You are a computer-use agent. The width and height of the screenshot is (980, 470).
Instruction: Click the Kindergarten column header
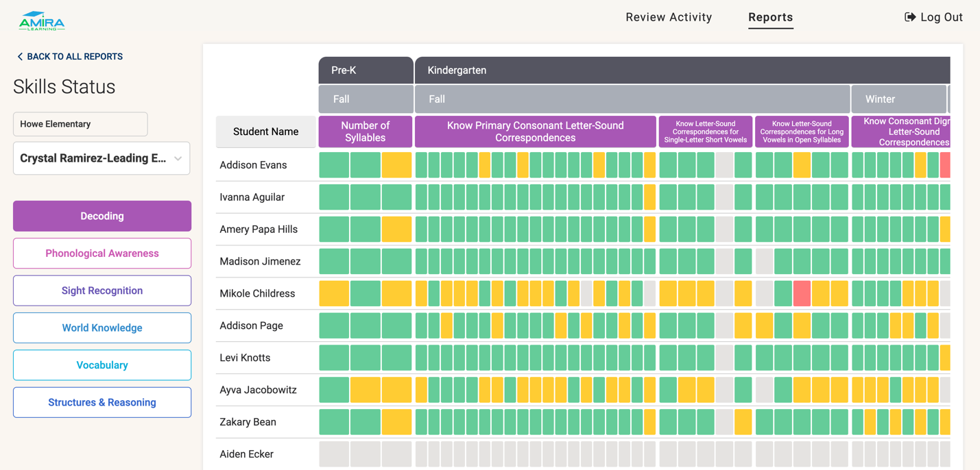tap(681, 70)
